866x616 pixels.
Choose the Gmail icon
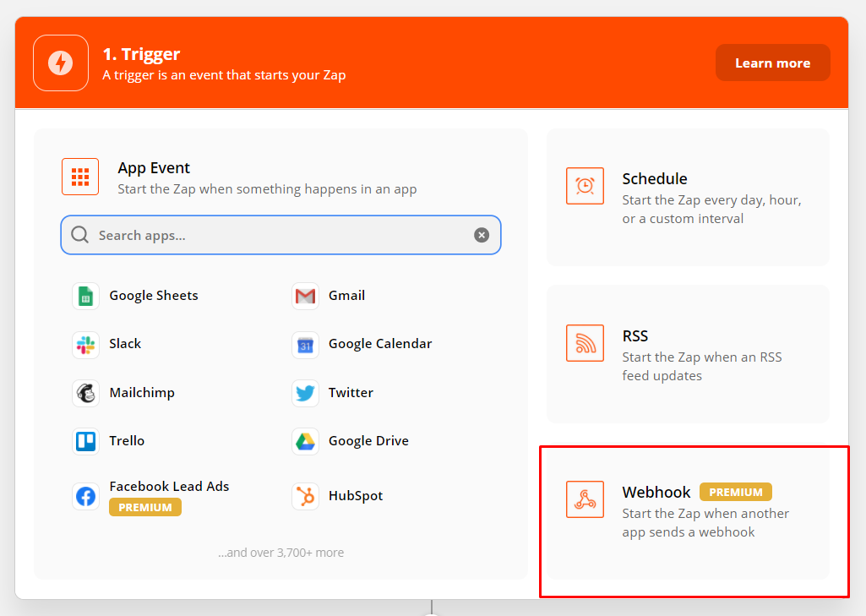[305, 296]
